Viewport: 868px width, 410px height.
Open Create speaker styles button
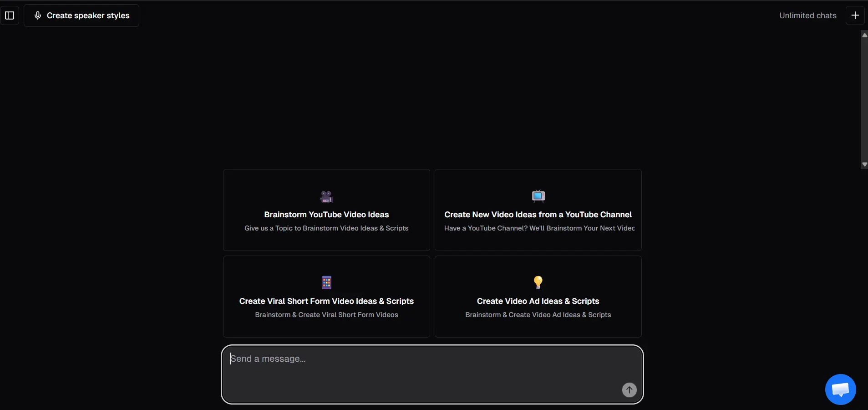[81, 15]
